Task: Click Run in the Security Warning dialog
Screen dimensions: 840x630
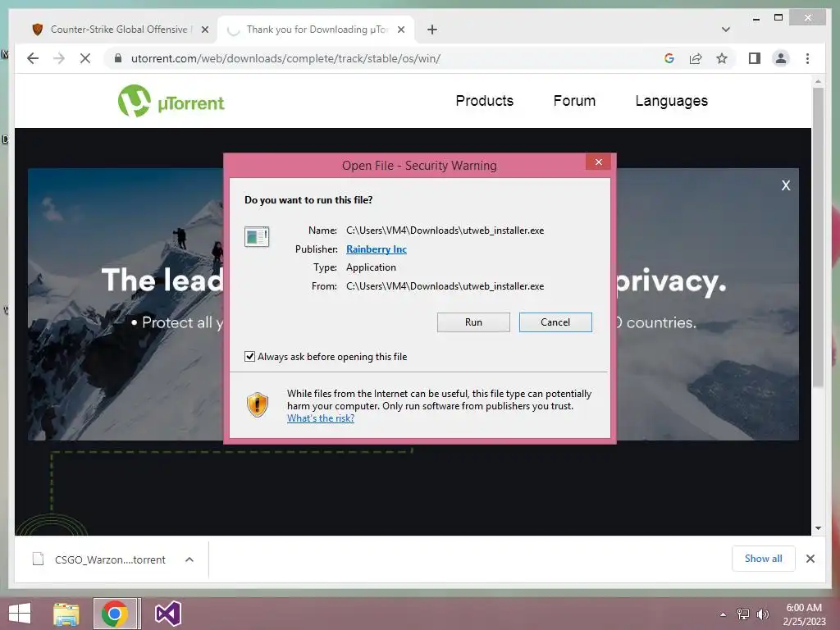Action: (x=473, y=322)
